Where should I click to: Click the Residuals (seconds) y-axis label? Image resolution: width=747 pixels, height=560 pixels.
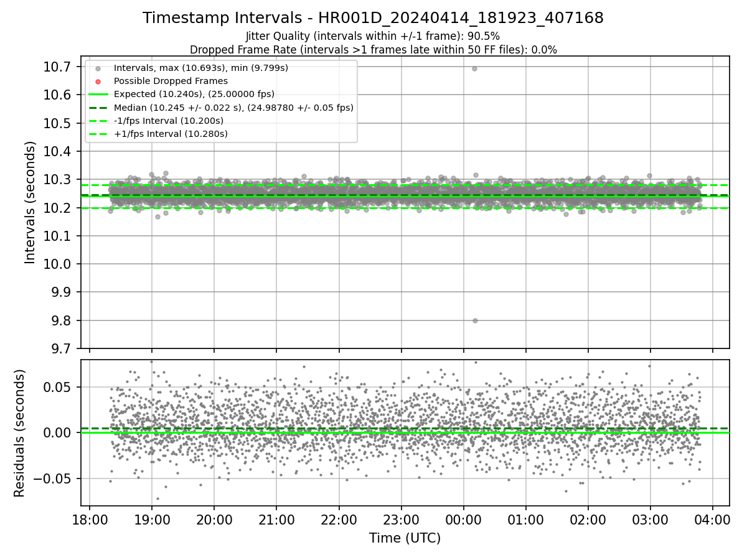coord(19,433)
